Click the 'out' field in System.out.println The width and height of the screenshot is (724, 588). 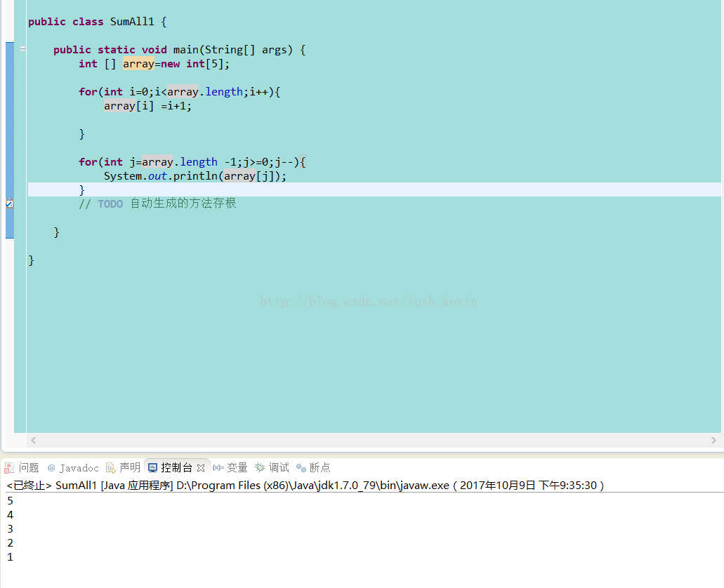click(157, 176)
